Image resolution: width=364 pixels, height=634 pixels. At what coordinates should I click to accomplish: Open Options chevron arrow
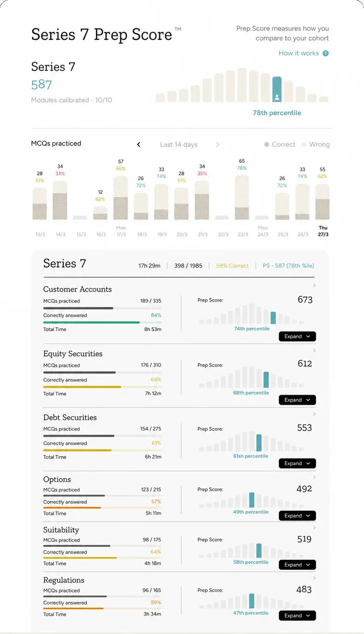314,477
